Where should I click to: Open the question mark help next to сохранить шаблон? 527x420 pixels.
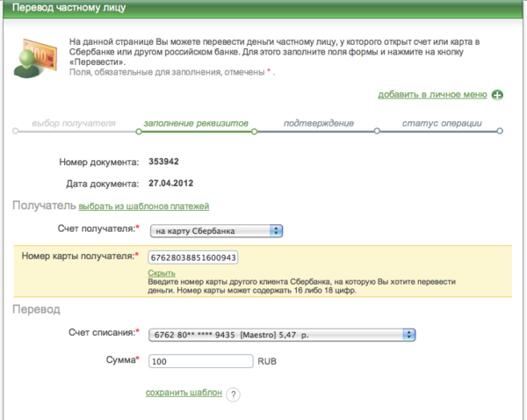click(233, 395)
